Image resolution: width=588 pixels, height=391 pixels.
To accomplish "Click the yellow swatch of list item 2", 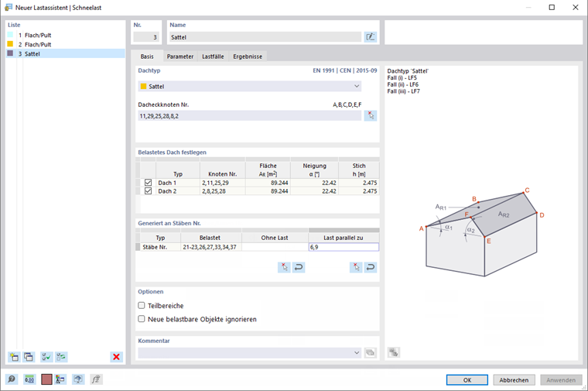I will 10,44.
